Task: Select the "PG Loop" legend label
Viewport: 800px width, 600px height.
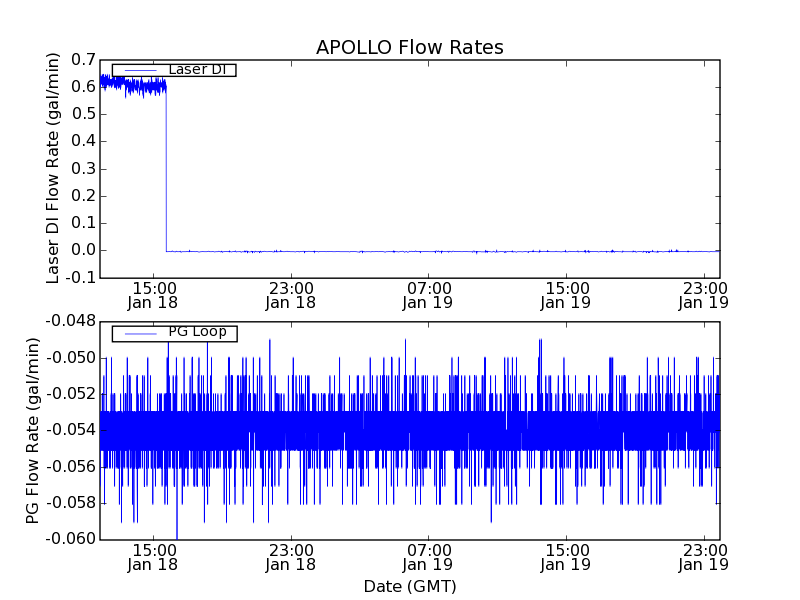Action: 197,332
